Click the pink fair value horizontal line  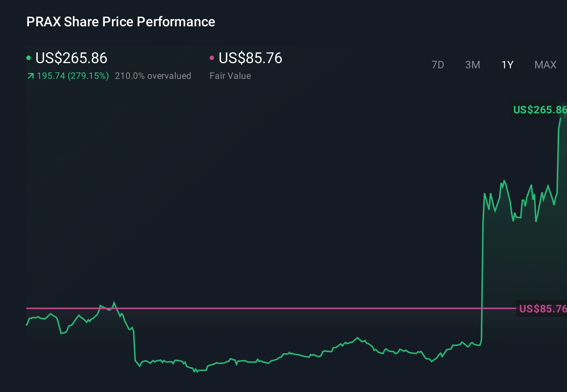[263, 308]
